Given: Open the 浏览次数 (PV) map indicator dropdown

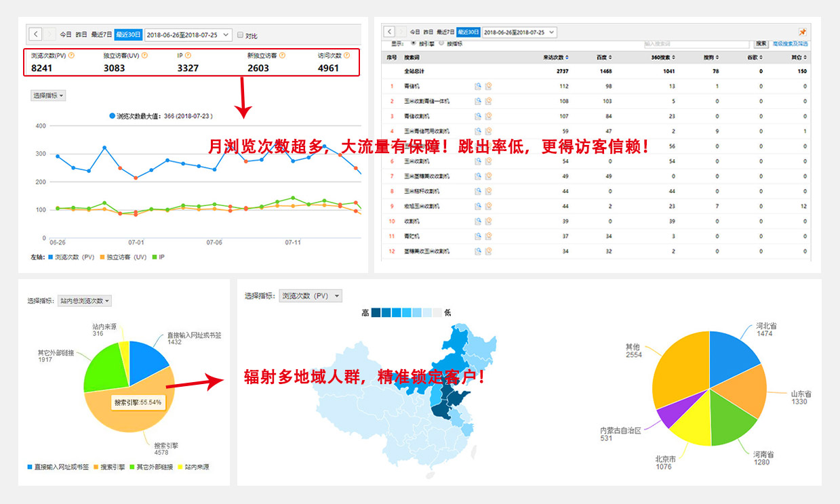Looking at the screenshot, I should click(311, 296).
